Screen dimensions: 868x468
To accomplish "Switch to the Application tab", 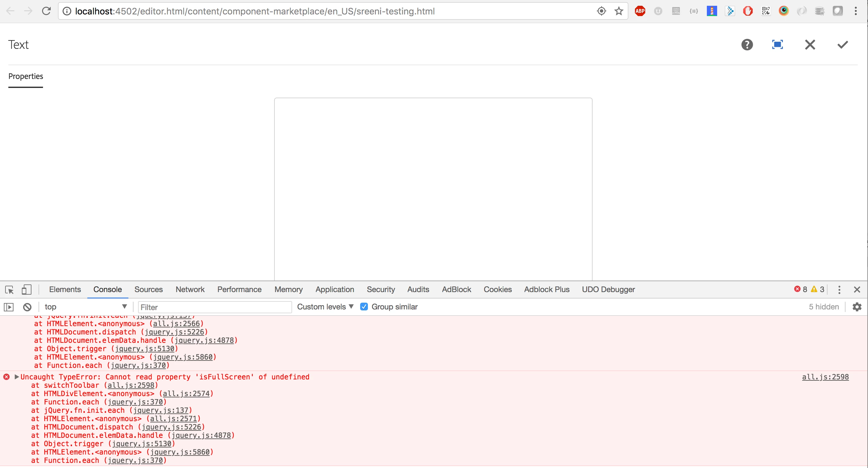I will [334, 290].
